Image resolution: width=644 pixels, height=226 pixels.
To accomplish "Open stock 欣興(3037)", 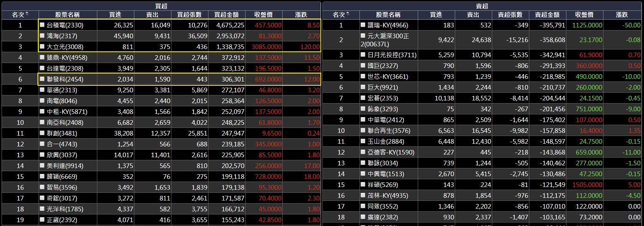I will pyautogui.click(x=62, y=155).
